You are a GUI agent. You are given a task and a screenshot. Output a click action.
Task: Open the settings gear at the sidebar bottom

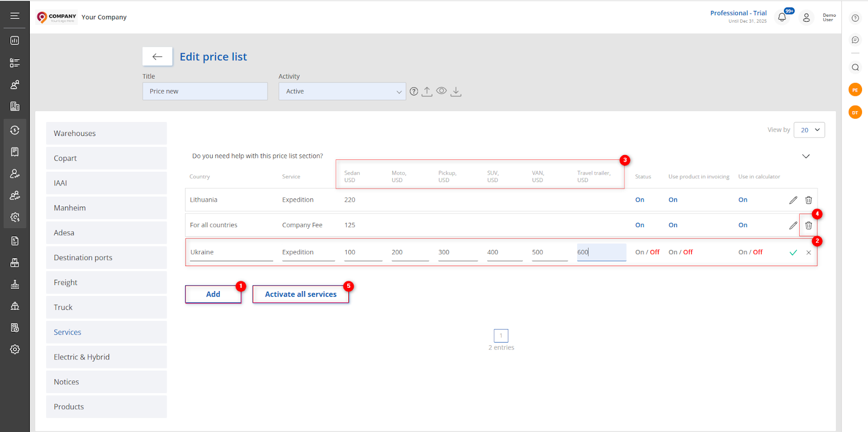pos(15,349)
